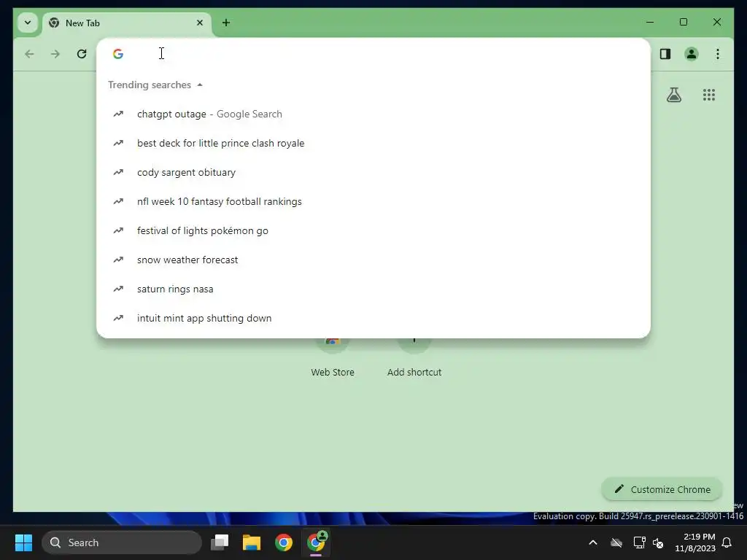Open Google Chrome taskbar icon
The width and height of the screenshot is (747, 560).
[284, 542]
